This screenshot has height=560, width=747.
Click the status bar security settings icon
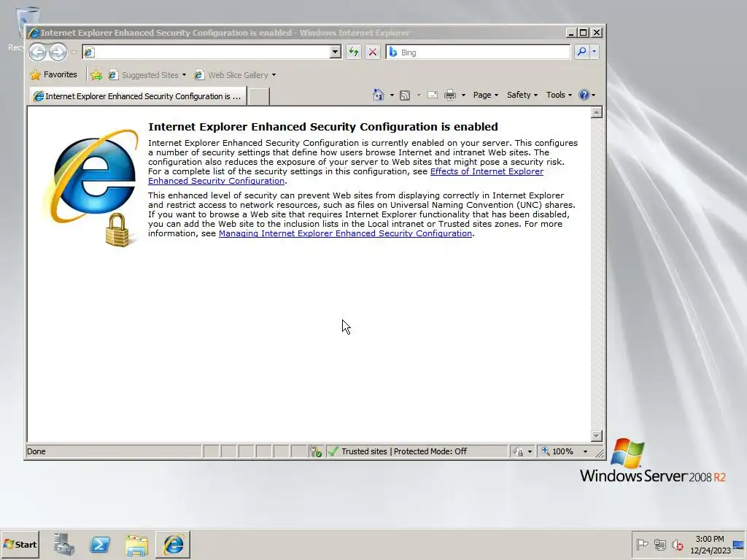[x=316, y=451]
